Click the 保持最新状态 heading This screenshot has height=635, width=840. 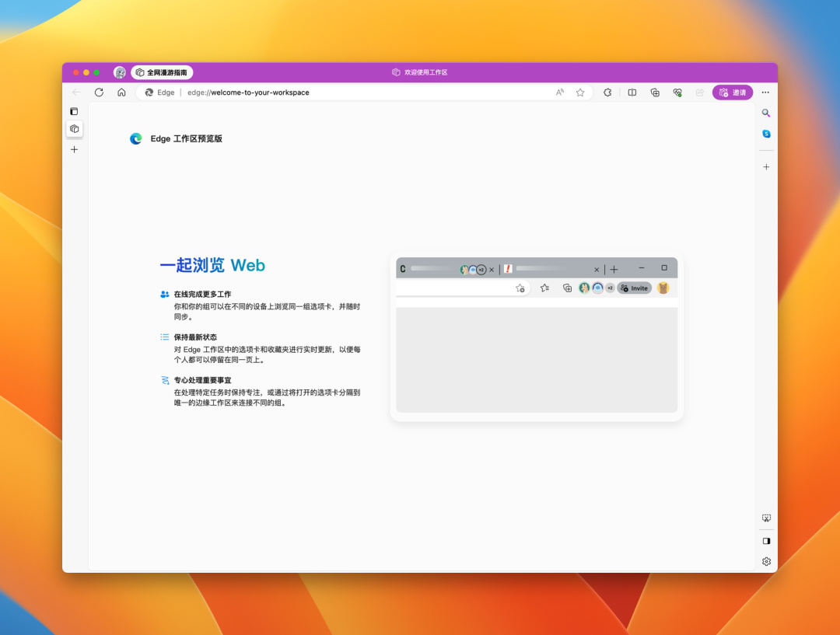coord(195,337)
